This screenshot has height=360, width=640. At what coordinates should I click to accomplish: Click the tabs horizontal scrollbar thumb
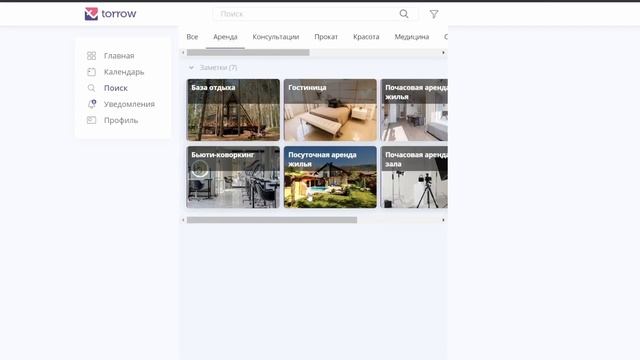coord(248,53)
